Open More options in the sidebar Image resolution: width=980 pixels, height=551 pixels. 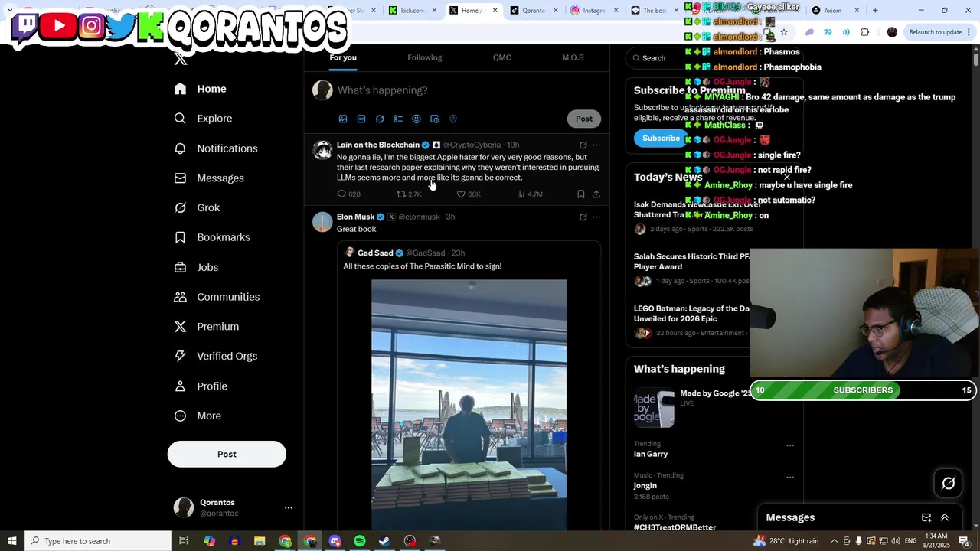point(198,416)
